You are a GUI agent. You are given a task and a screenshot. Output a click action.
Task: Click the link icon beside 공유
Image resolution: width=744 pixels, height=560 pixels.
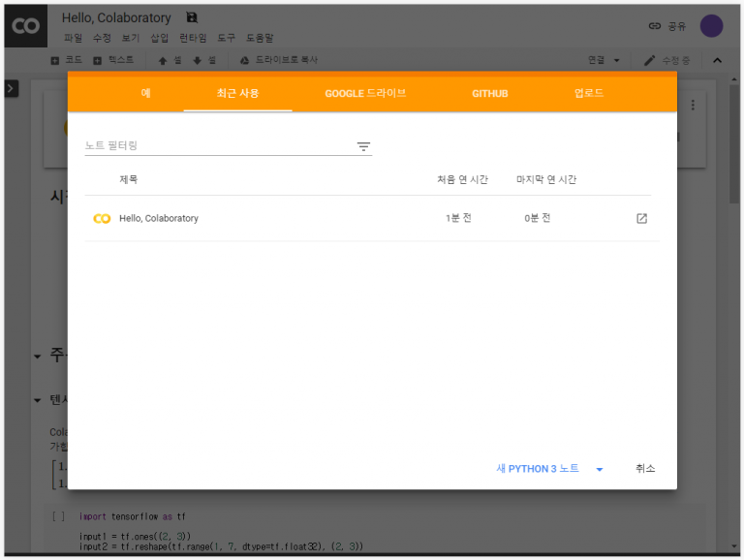[655, 26]
